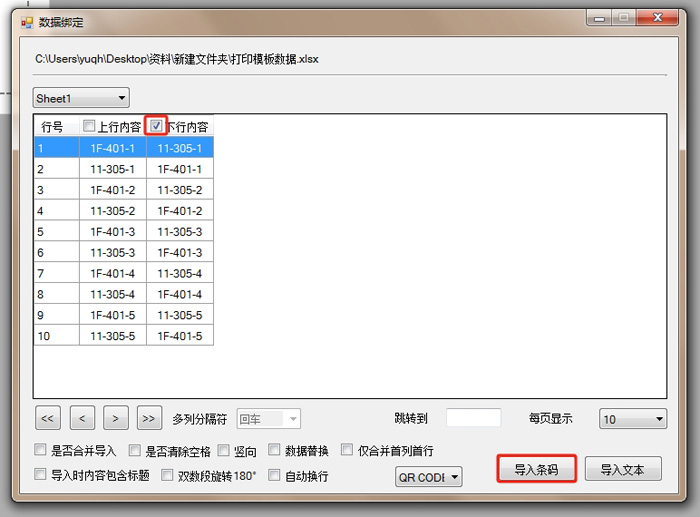
Task: Click row number 5 in 行号 column
Action: pos(57,231)
